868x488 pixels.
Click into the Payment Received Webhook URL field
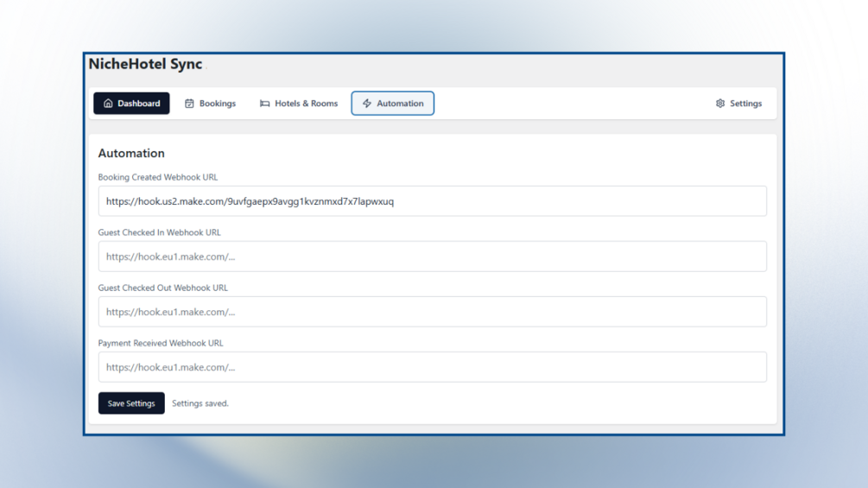433,367
